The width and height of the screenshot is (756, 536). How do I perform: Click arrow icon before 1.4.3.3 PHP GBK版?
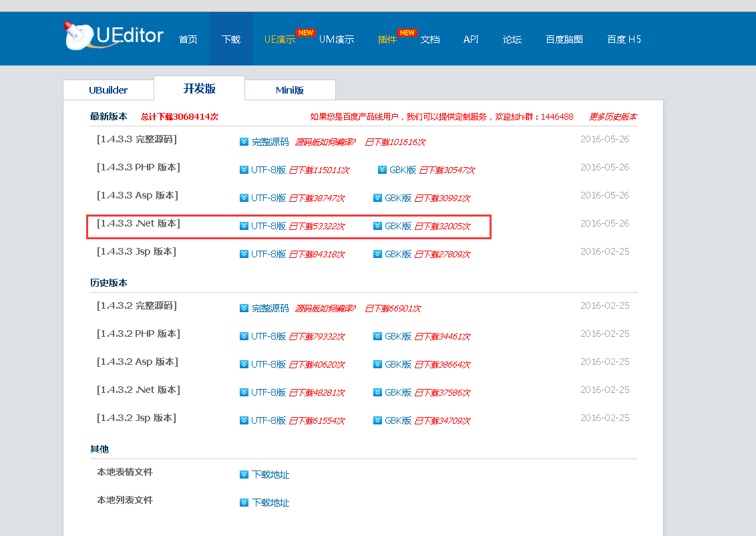tap(382, 170)
